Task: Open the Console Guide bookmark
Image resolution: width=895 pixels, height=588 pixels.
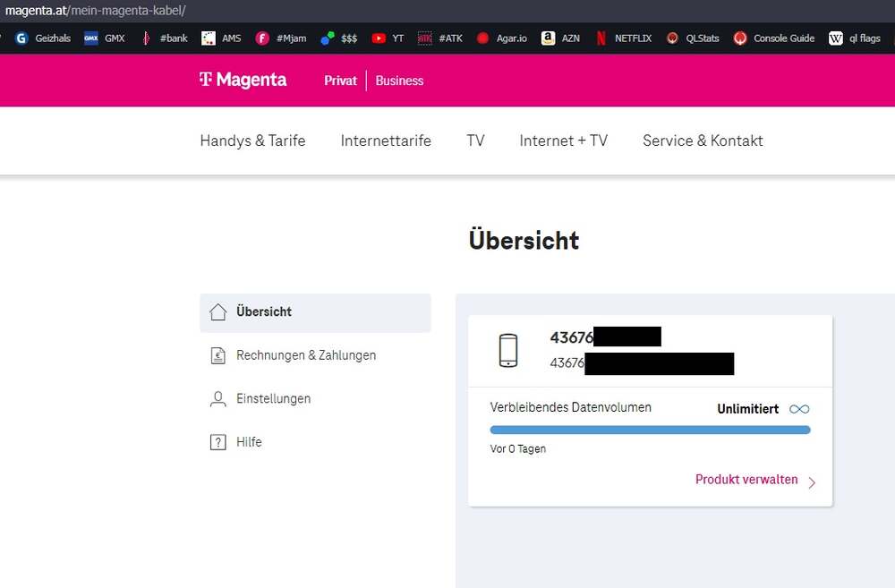Action: [x=774, y=38]
